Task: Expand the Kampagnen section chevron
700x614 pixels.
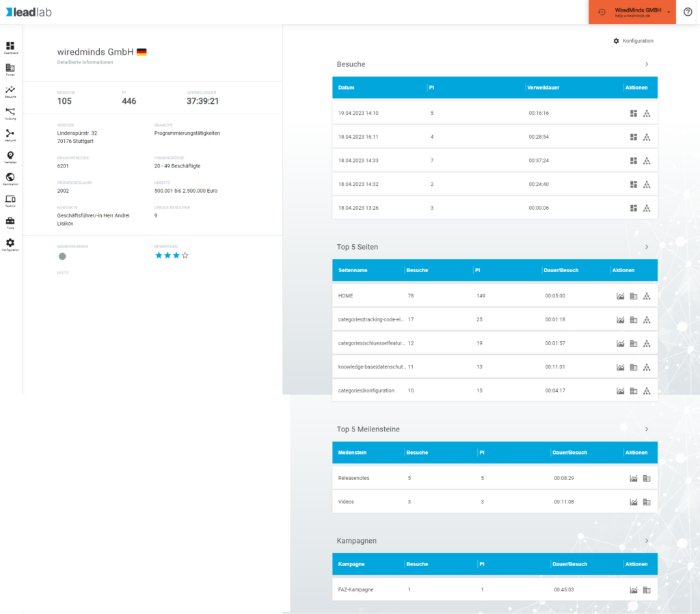Action: point(647,541)
